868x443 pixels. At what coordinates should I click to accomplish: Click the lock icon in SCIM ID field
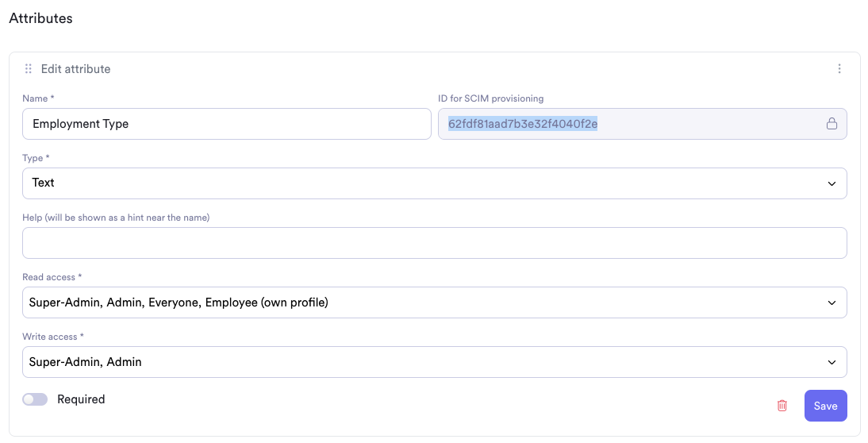point(832,124)
